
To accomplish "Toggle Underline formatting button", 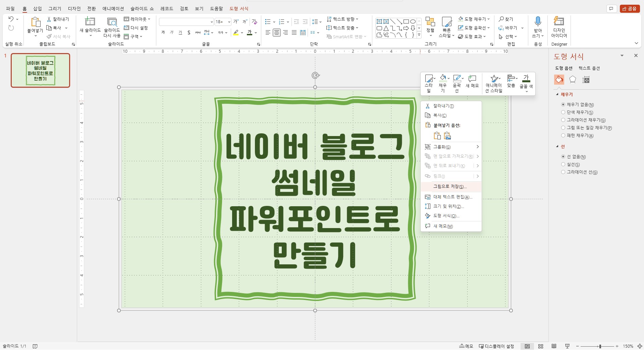I will click(x=180, y=33).
